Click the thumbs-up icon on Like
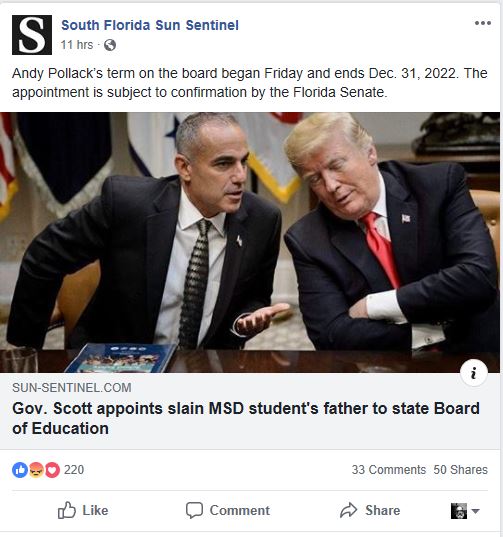 (x=66, y=510)
